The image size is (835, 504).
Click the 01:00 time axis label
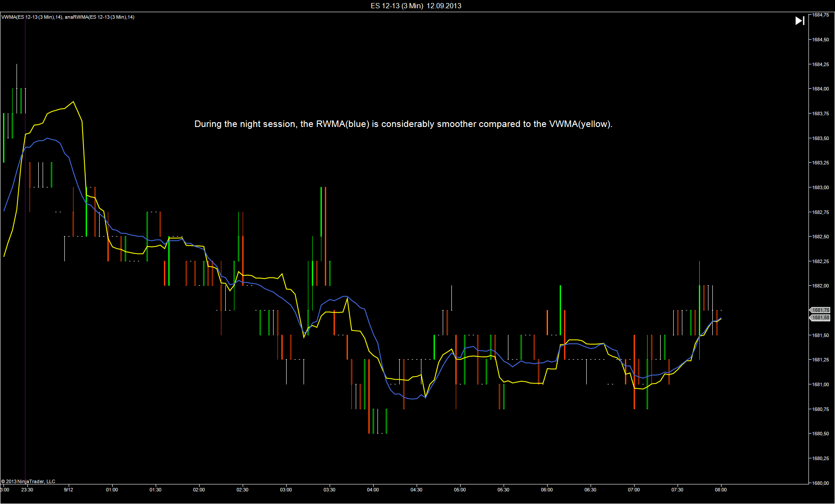click(x=112, y=490)
